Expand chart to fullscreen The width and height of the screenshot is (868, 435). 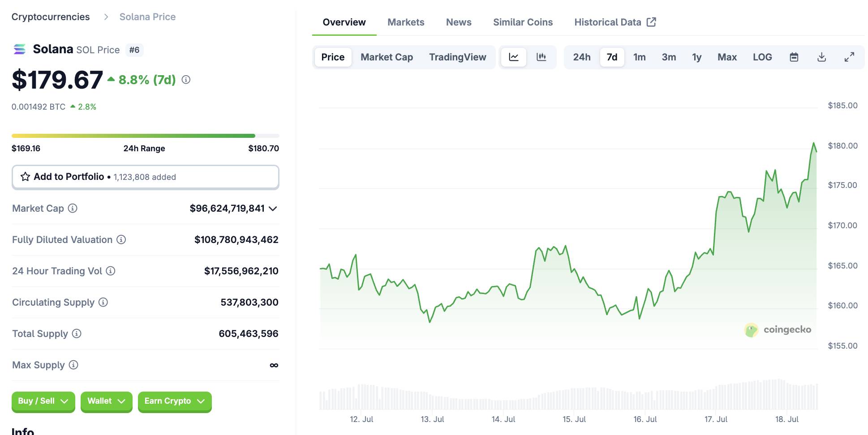coord(849,57)
